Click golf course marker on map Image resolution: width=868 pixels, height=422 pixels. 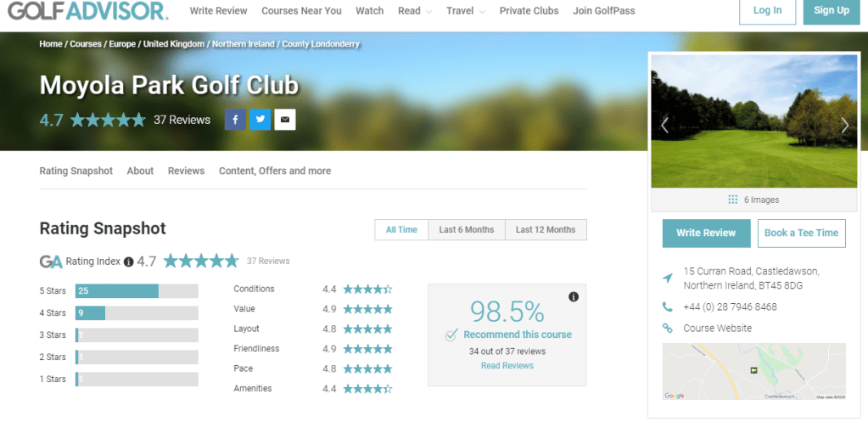753,370
